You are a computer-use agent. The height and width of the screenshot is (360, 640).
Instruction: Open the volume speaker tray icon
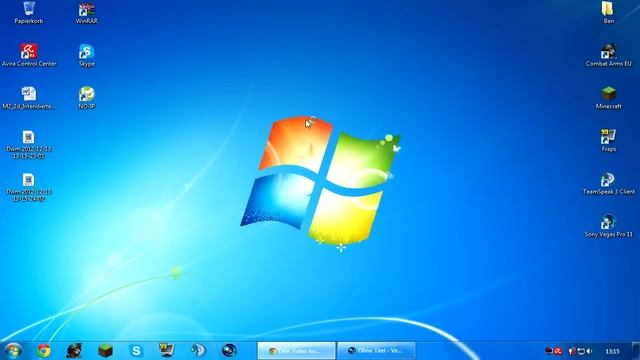pos(589,351)
